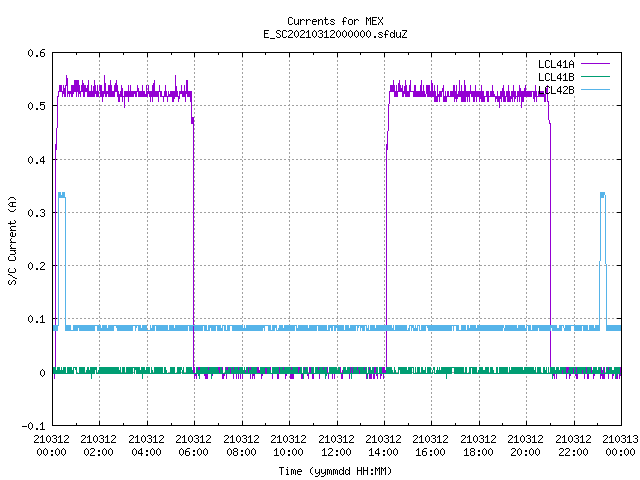Click the 0.6 y-axis tick label
This screenshot has height=480, width=640.
pyautogui.click(x=36, y=53)
